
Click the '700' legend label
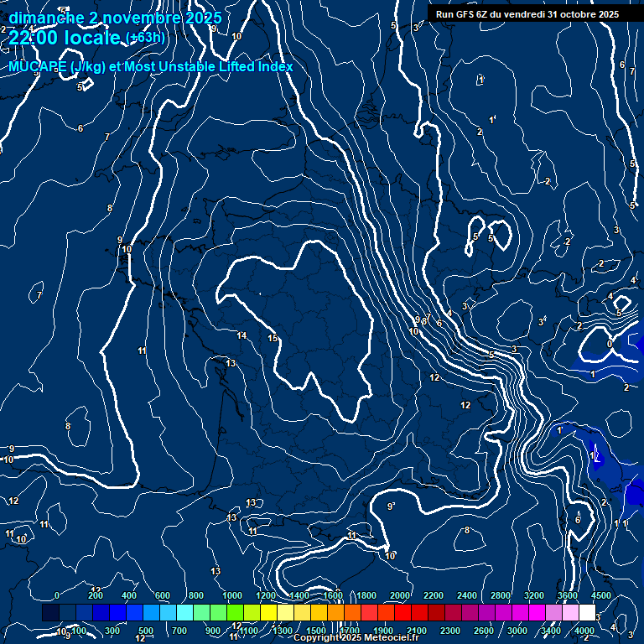(179, 631)
